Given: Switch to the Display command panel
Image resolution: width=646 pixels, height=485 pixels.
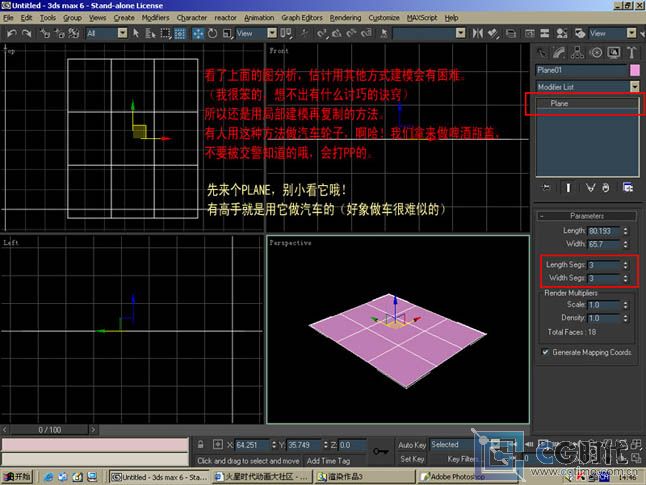Looking at the screenshot, I should pyautogui.click(x=614, y=52).
